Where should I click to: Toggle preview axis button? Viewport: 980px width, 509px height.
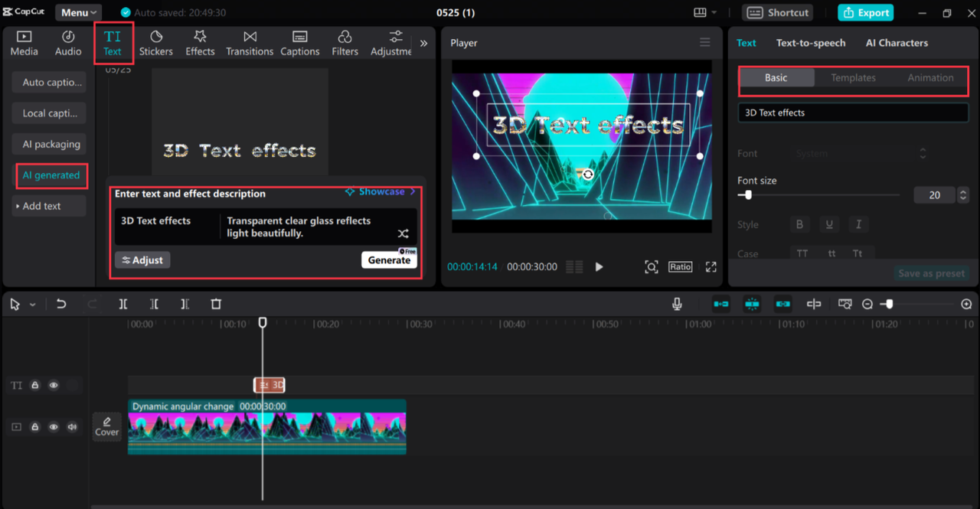[x=814, y=304]
